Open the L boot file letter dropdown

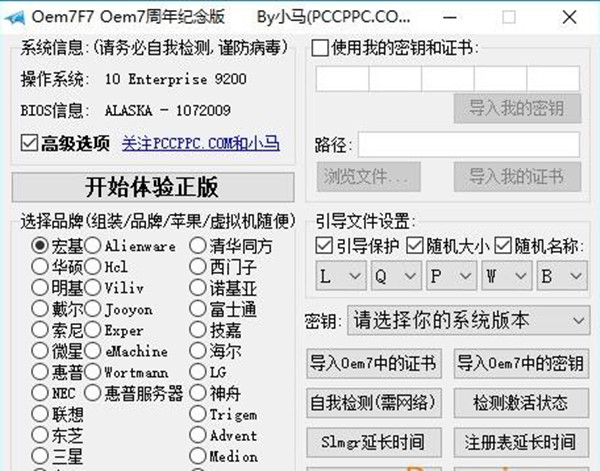coord(341,275)
